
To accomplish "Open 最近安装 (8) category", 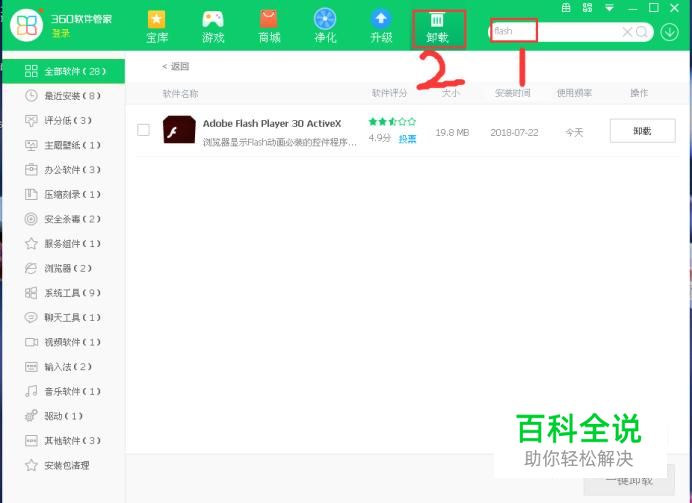I will coord(64,96).
